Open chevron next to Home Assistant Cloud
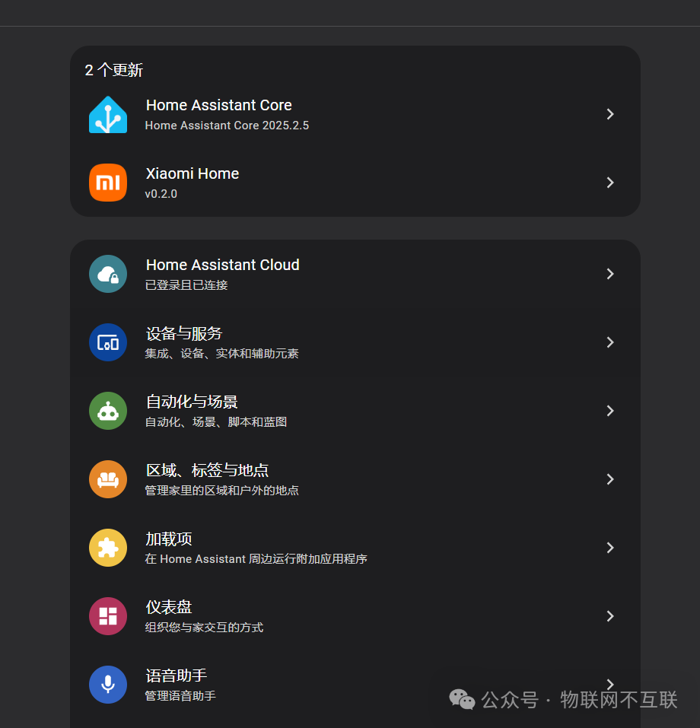The image size is (700, 728). pyautogui.click(x=610, y=274)
